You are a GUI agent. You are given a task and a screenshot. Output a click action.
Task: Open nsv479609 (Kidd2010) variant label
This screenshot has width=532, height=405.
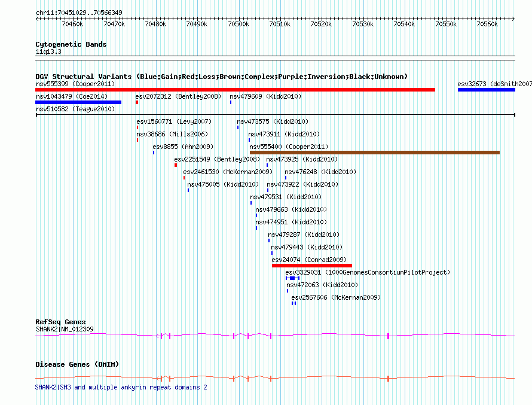tap(265, 96)
